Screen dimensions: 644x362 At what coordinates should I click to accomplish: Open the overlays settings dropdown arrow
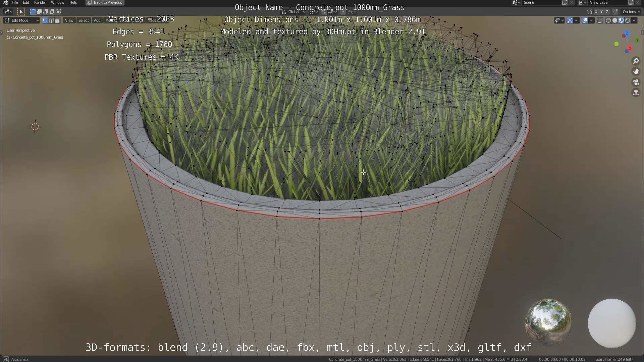coord(591,20)
